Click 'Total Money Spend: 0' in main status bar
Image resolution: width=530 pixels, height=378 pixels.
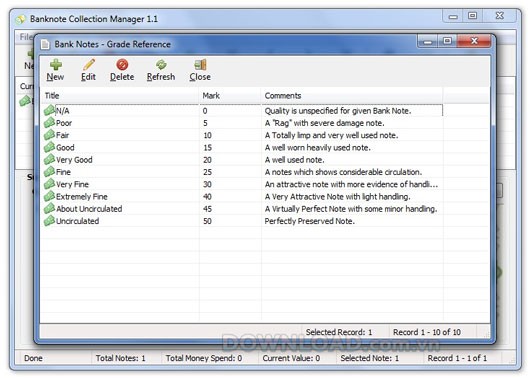[204, 358]
